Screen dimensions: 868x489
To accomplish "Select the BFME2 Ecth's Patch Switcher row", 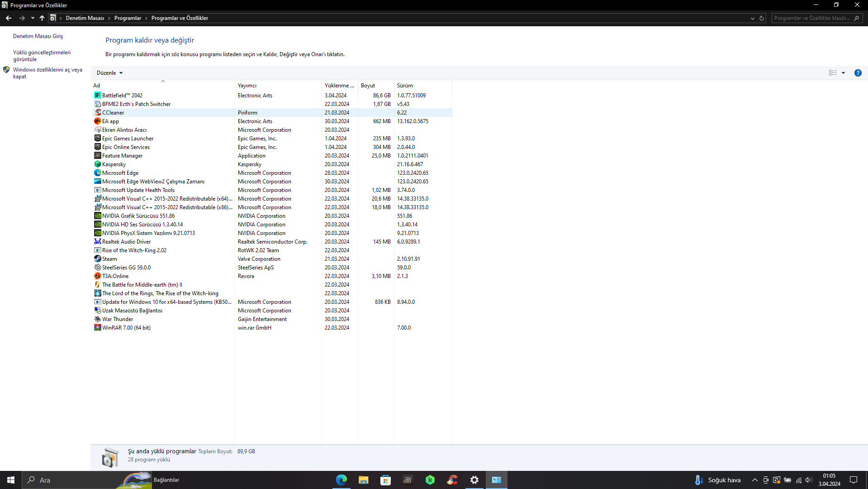I will 271,104.
